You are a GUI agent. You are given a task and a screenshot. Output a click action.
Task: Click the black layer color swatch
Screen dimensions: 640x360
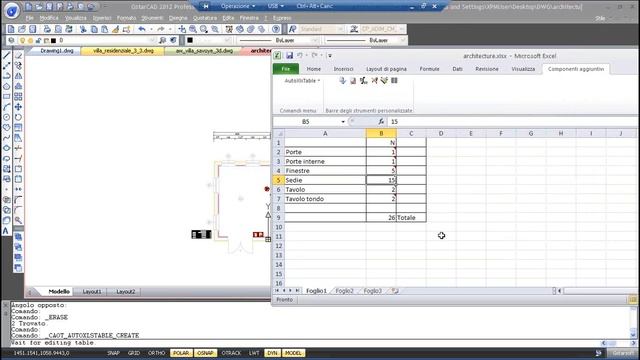pos(53,40)
